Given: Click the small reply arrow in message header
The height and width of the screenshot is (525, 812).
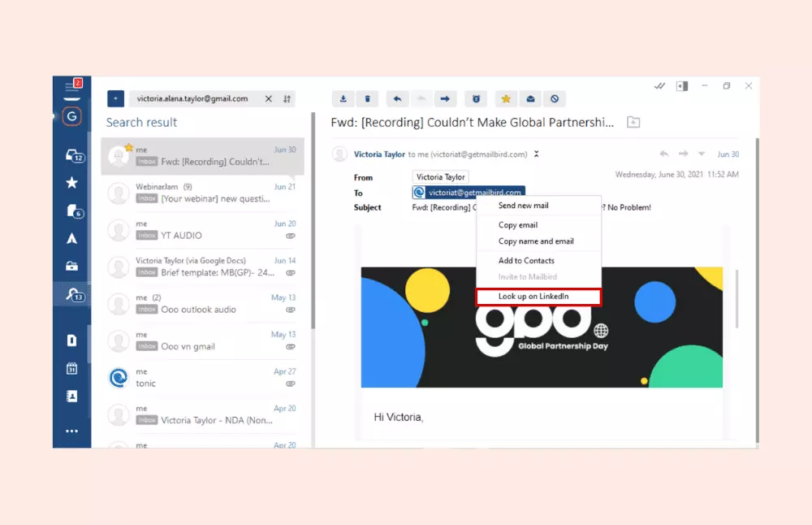Looking at the screenshot, I should (x=664, y=154).
